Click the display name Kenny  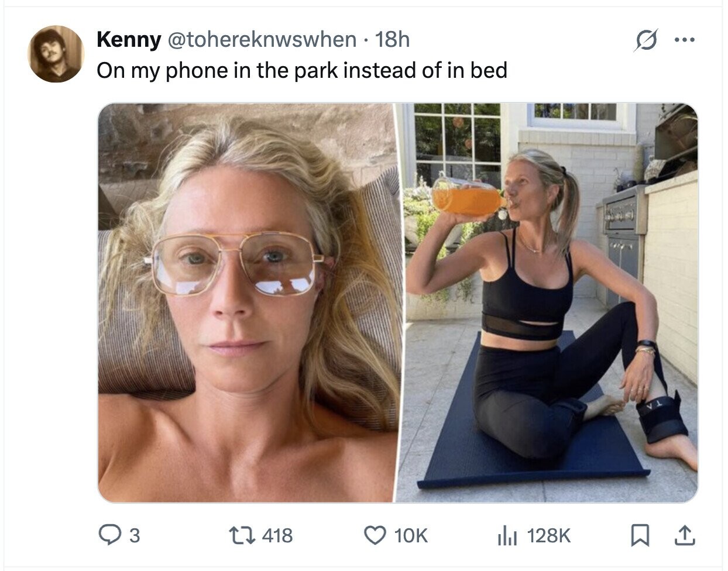[x=129, y=40]
